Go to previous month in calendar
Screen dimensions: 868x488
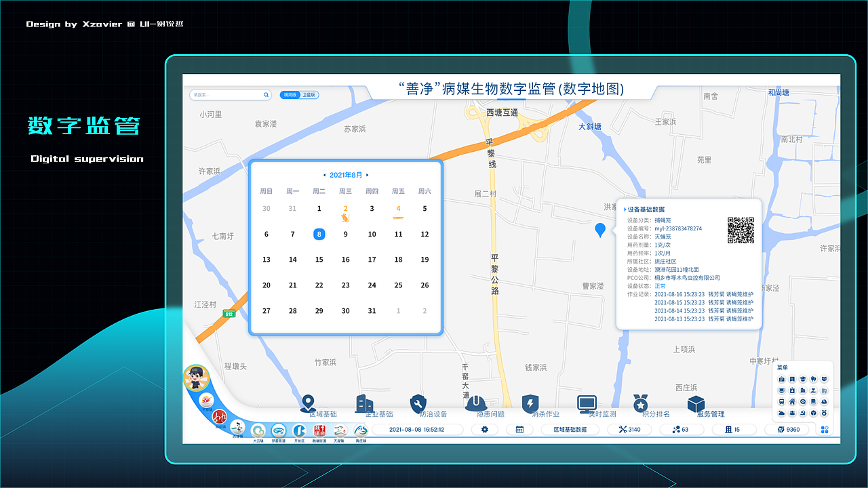coord(324,175)
